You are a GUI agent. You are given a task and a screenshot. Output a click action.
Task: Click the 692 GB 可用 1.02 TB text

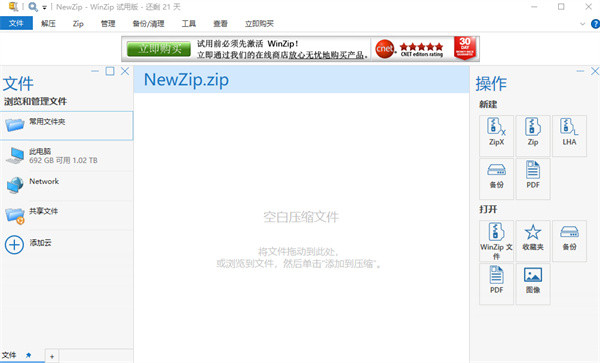click(63, 160)
